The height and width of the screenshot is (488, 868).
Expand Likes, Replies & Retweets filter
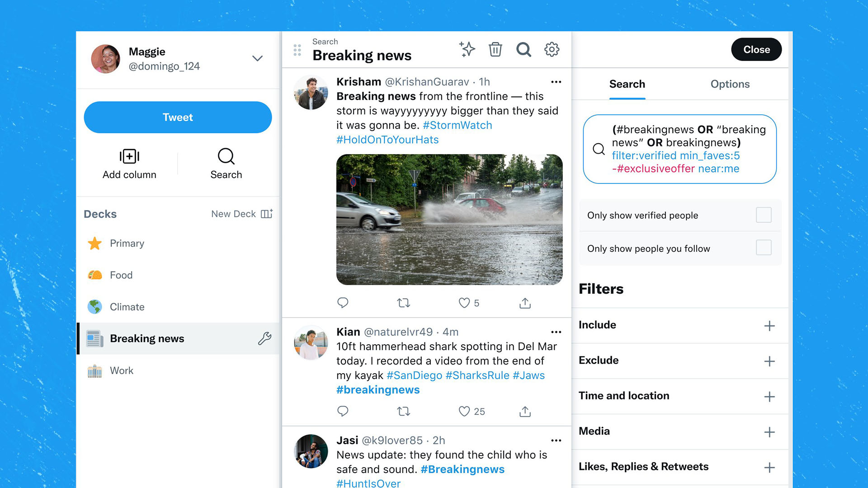coord(769,467)
